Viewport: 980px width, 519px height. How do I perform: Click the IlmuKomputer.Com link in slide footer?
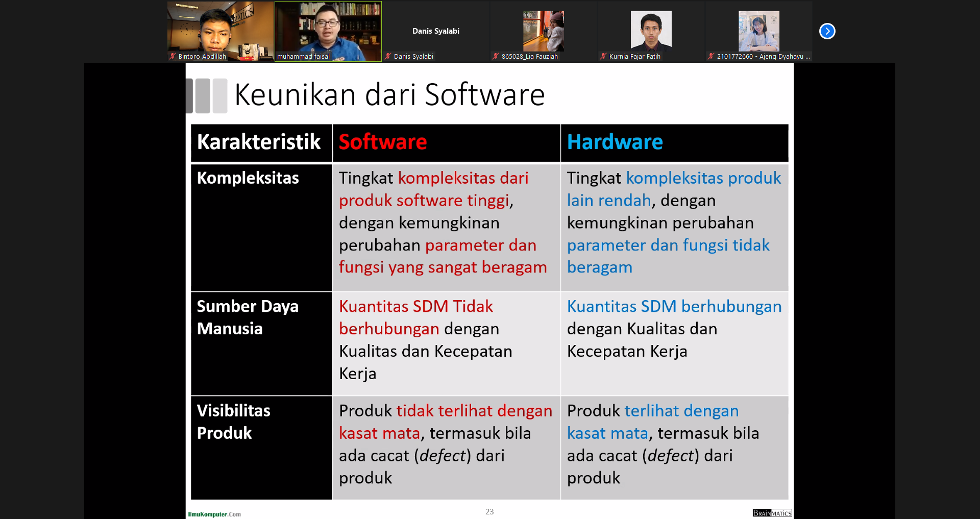214,514
